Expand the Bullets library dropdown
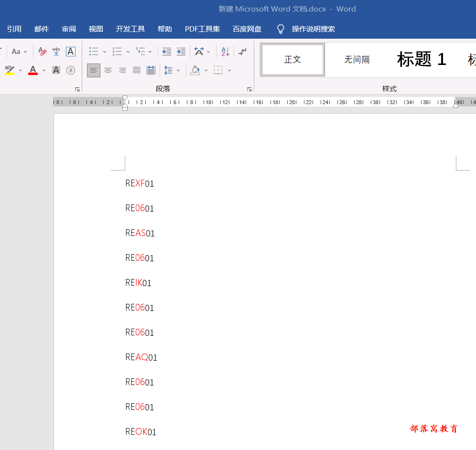 pyautogui.click(x=105, y=52)
